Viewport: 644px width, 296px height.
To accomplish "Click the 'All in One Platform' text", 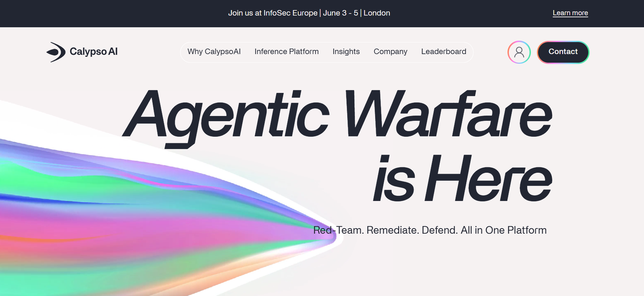I will click(504, 230).
